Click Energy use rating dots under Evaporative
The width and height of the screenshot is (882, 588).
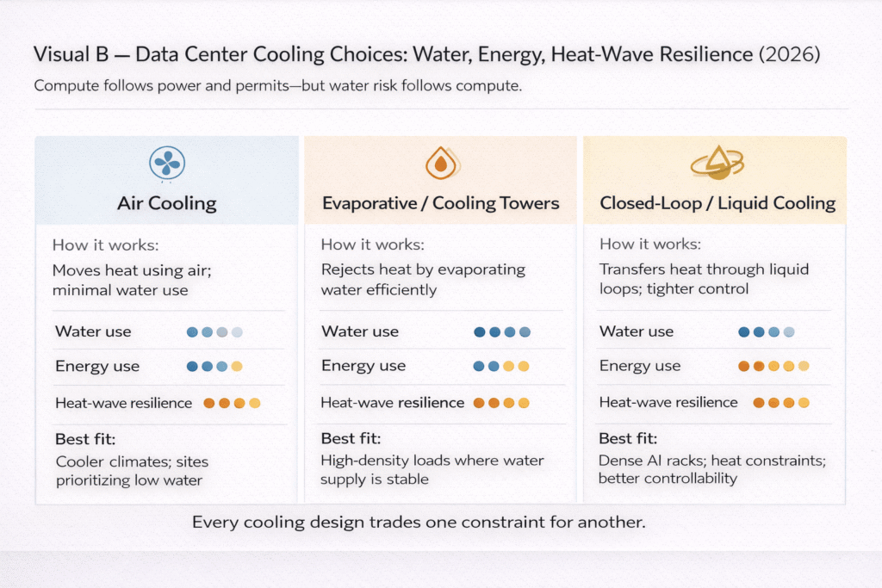[x=501, y=366]
